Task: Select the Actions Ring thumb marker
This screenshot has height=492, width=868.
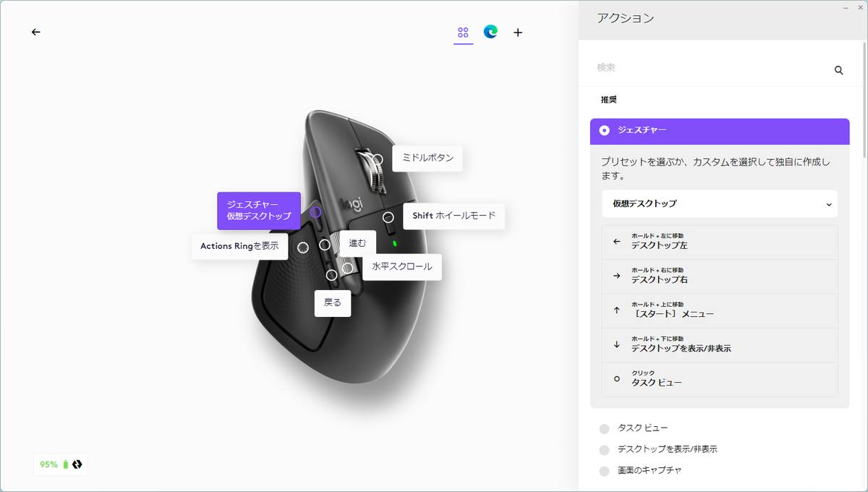Action: pyautogui.click(x=303, y=247)
